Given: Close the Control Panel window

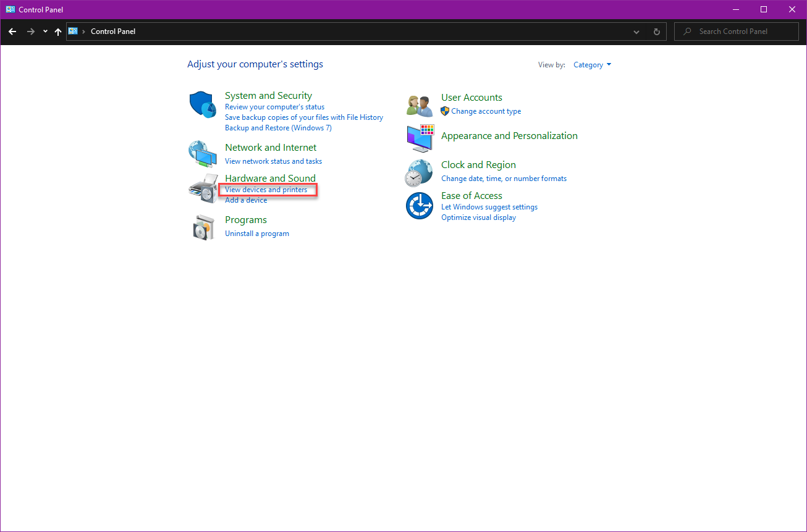Looking at the screenshot, I should tap(792, 9).
